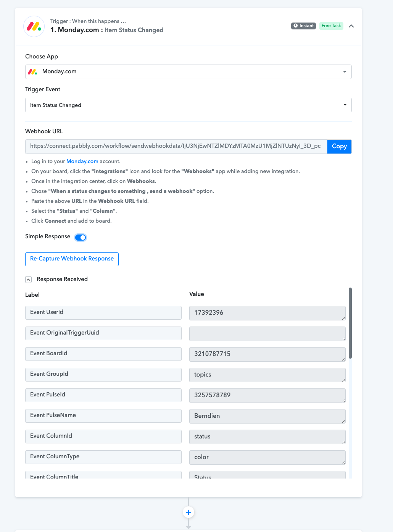
Task: Click the Monday.com logo in trigger header
Action: coord(34,26)
